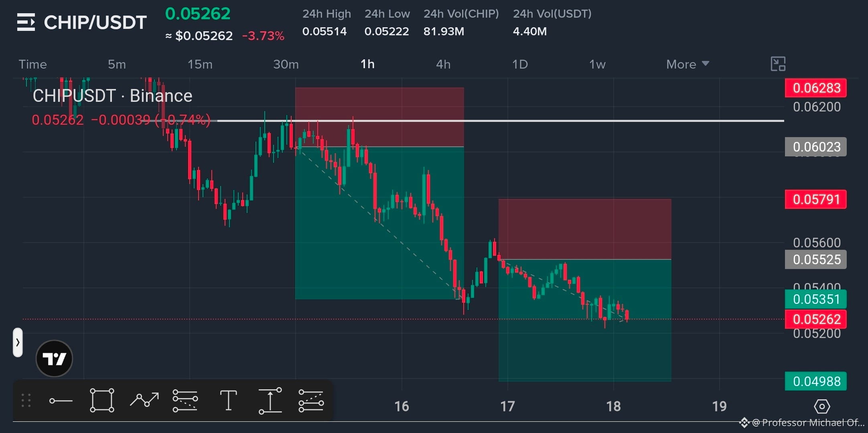Click the ≈ $0.05262 dollar value
The height and width of the screenshot is (433, 868).
199,36
